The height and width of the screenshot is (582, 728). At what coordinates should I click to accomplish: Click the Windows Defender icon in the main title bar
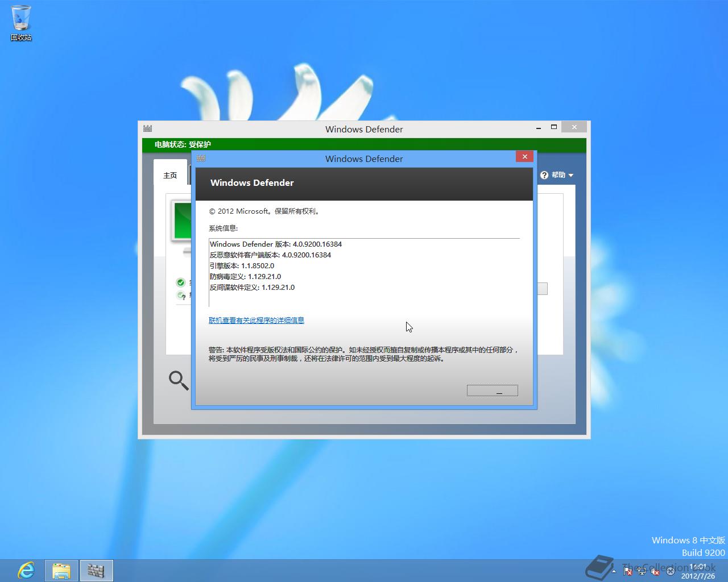(147, 128)
